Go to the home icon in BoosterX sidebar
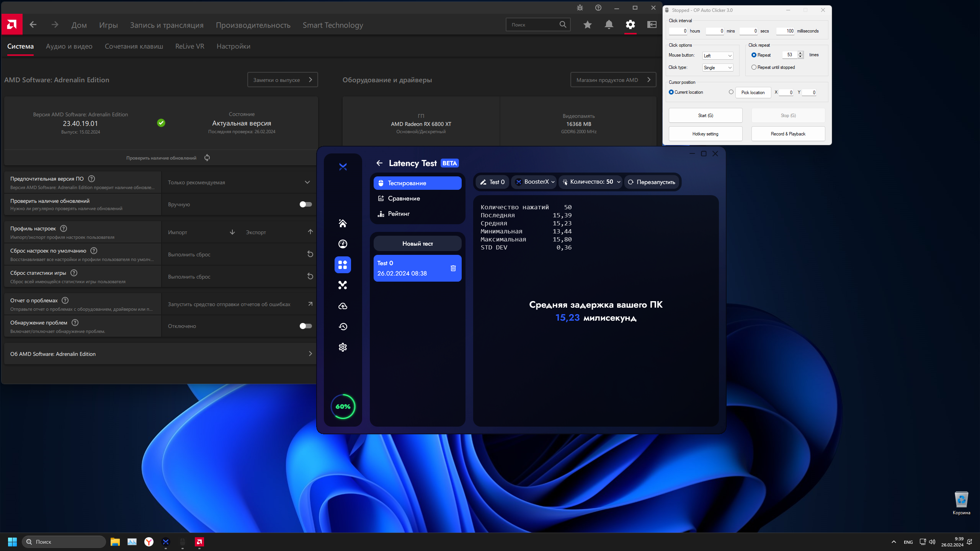This screenshot has height=551, width=980. pos(343,223)
